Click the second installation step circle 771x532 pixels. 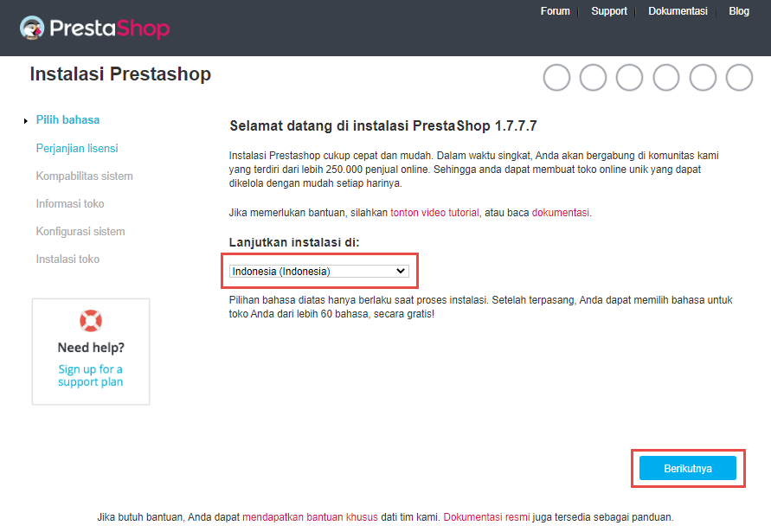[593, 78]
